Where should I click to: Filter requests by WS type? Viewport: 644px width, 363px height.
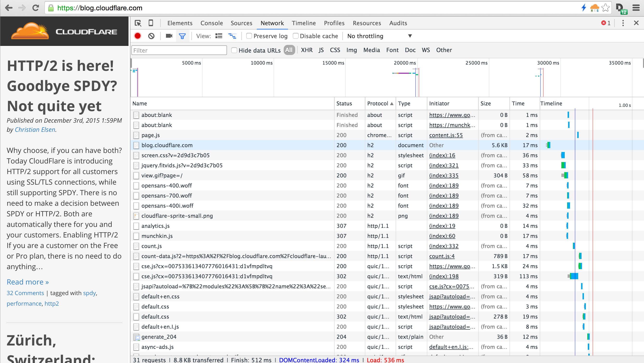pyautogui.click(x=426, y=50)
